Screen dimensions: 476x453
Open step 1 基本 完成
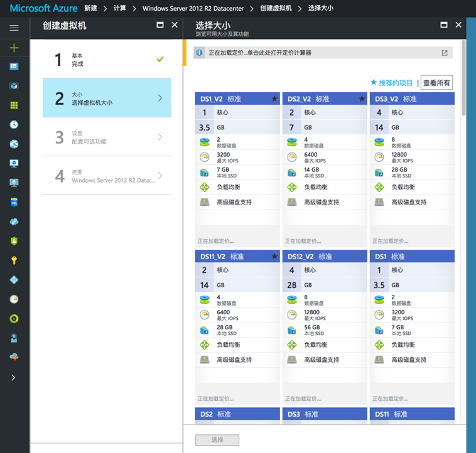[107, 59]
